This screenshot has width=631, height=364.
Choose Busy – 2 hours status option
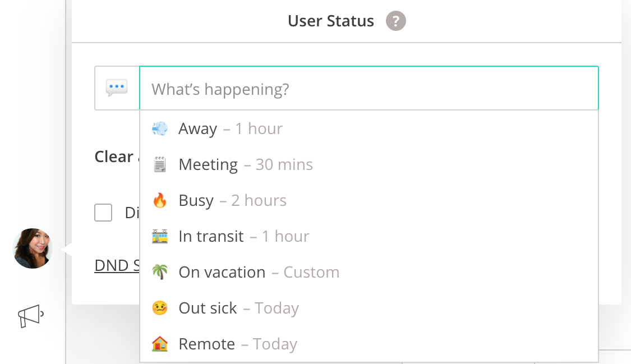tap(369, 200)
